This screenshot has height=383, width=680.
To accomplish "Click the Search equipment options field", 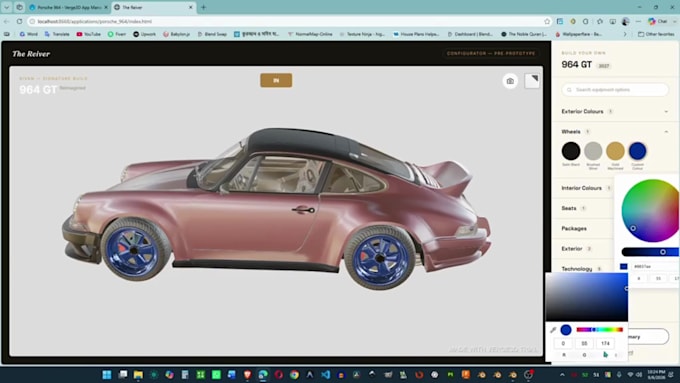I will coord(615,90).
